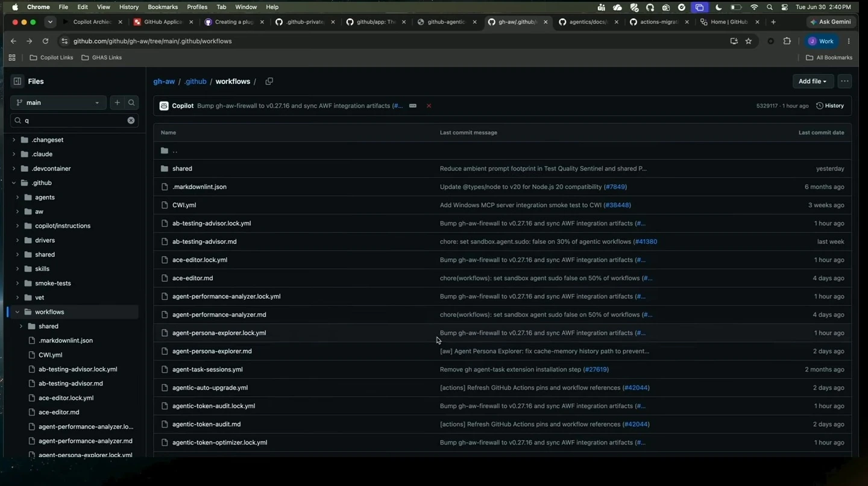Focus the file filter field containing q

[x=74, y=120]
